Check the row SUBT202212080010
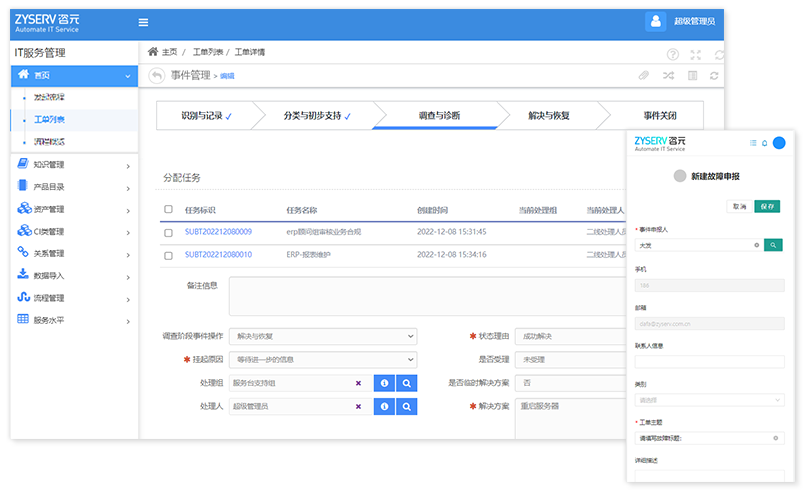Viewport: 808px width, 495px height. point(168,255)
